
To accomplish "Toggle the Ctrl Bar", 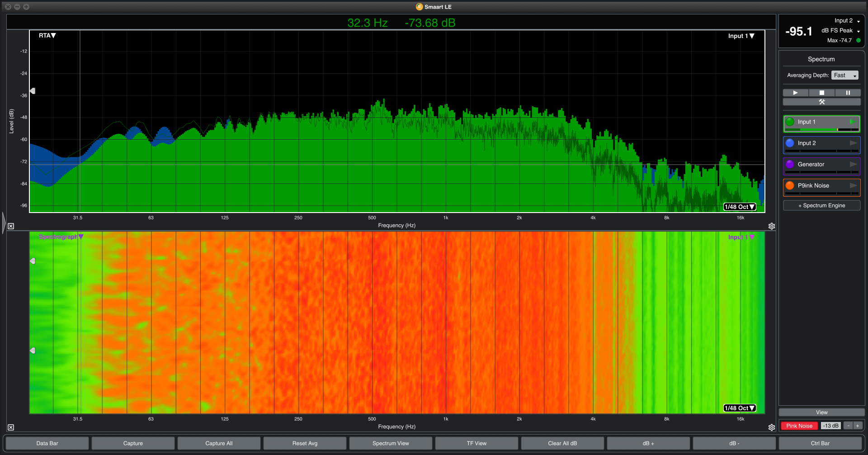I will [x=820, y=443].
